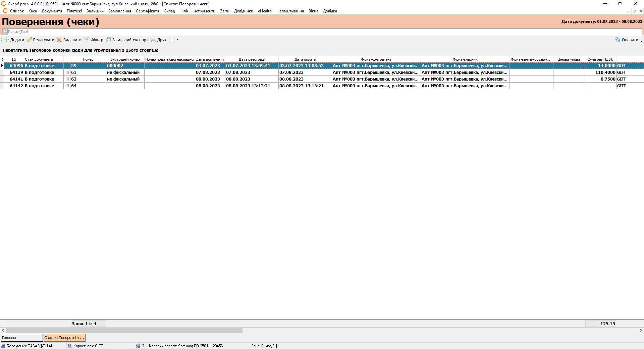Click the green plus Додати icon
This screenshot has height=349, width=644.
[6, 40]
